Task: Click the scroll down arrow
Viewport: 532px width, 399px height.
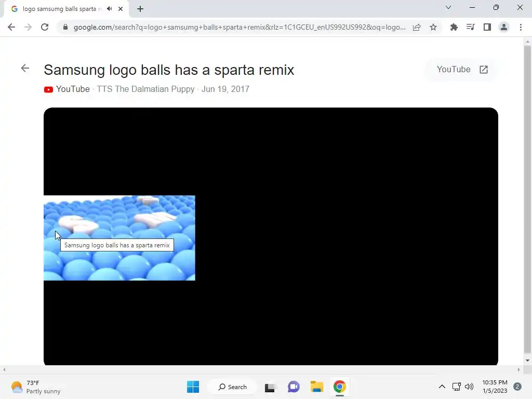Action: tap(527, 361)
